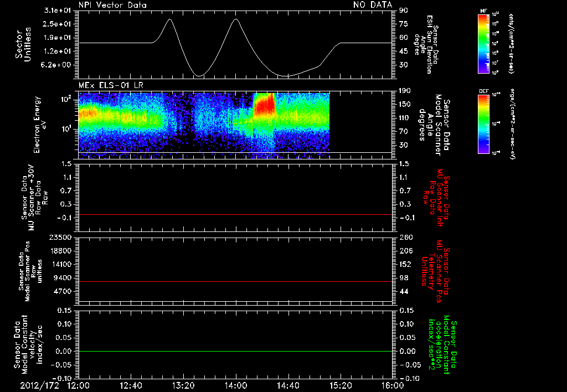Image resolution: width=567 pixels, height=392 pixels.
Task: Click the "70" scanner angle tick label
Action: click(x=404, y=132)
